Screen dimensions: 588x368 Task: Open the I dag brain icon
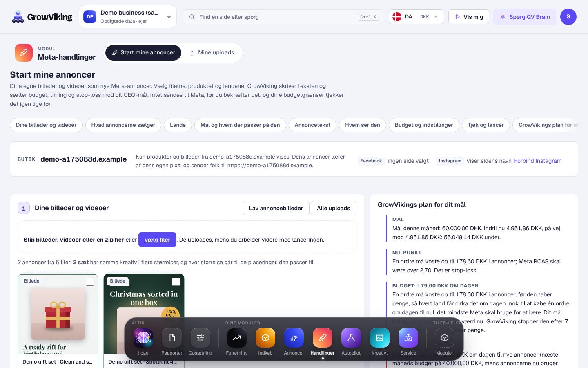click(143, 338)
